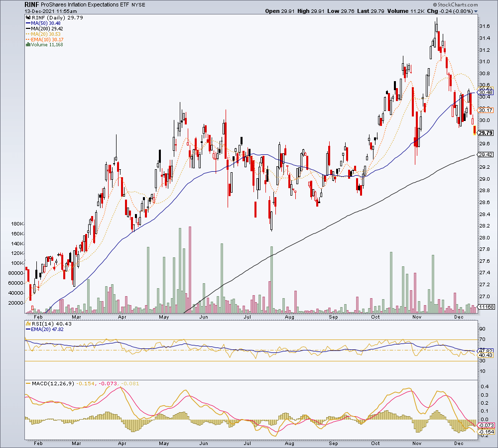Click the MACD(12,26,9) legend label

tap(53, 384)
